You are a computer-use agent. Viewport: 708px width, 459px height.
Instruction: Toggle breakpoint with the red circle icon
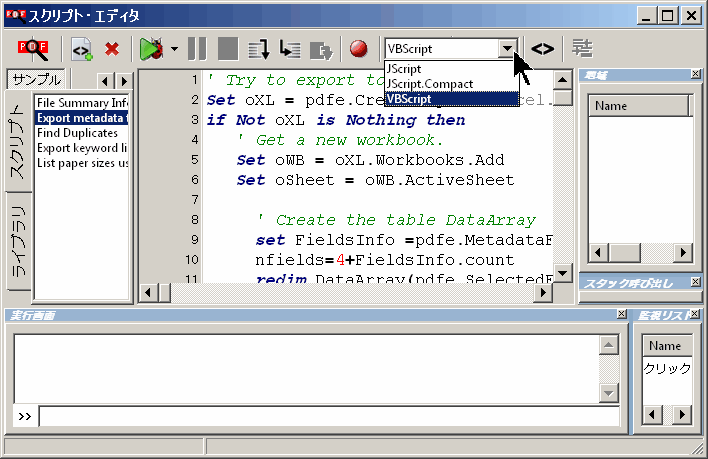358,48
